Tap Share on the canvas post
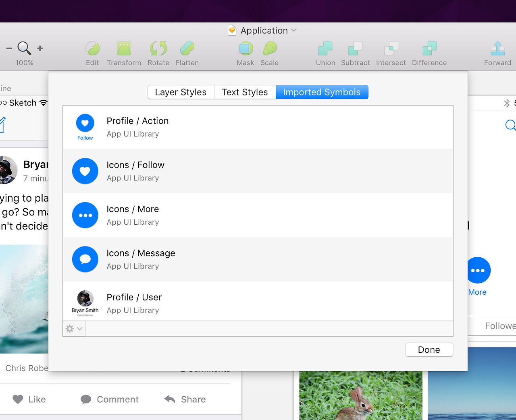 (185, 399)
